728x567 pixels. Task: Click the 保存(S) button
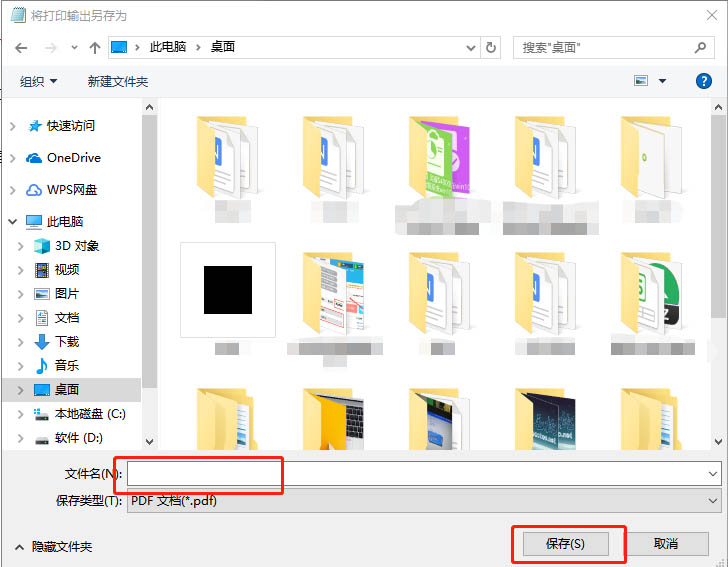click(565, 544)
